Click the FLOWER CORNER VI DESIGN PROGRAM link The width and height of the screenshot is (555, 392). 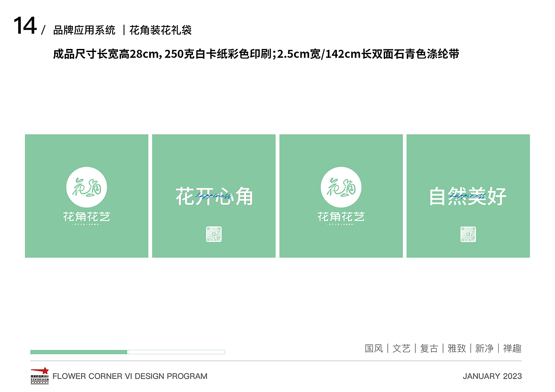[x=131, y=376]
